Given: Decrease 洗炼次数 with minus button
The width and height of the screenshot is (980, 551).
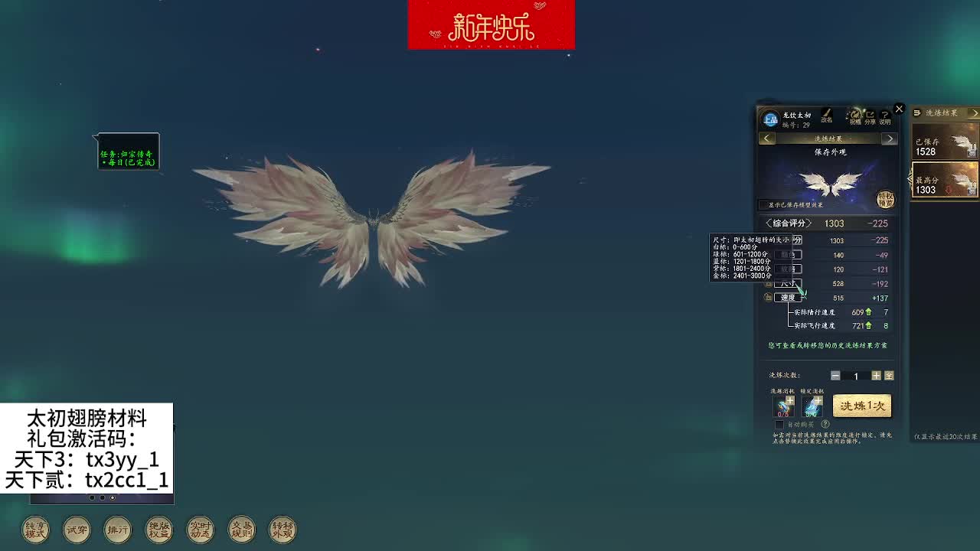Looking at the screenshot, I should pos(835,376).
